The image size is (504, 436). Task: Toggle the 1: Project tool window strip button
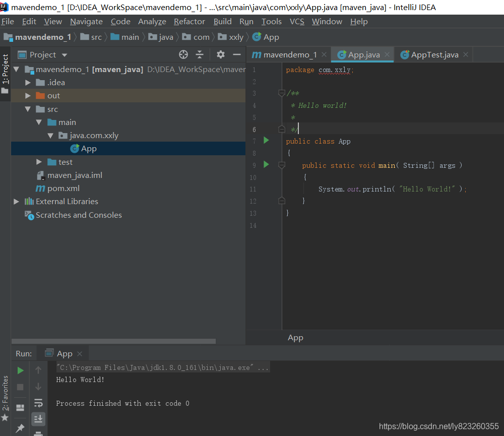[x=5, y=73]
